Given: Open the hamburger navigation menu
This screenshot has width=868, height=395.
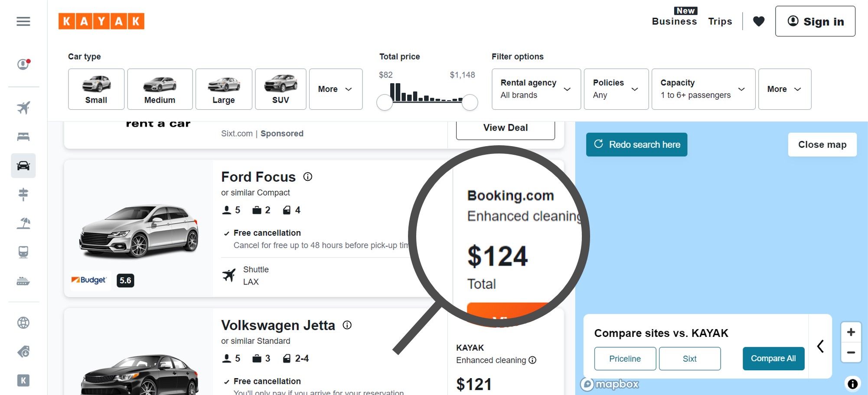Looking at the screenshot, I should (23, 21).
